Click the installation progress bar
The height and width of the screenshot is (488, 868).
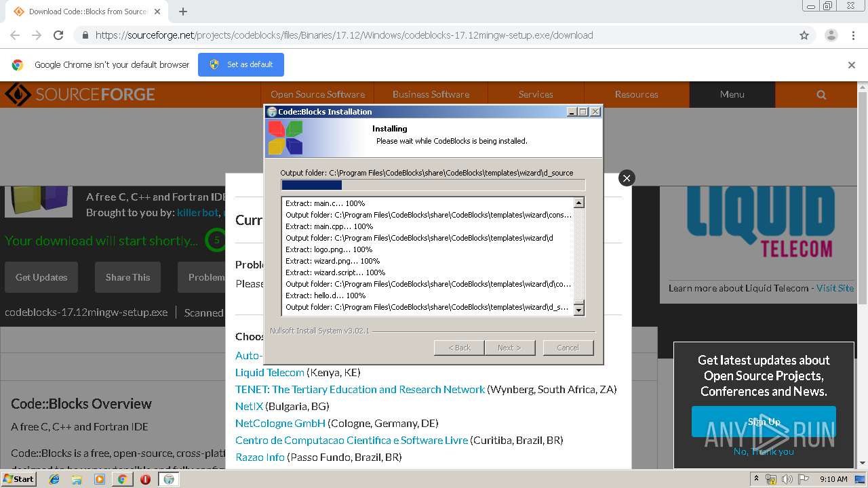433,185
